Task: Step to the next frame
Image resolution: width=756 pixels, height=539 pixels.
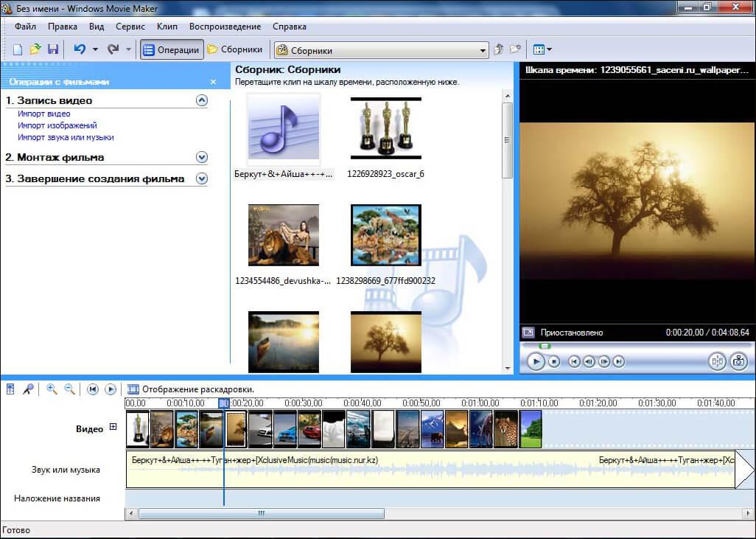Action: 603,361
